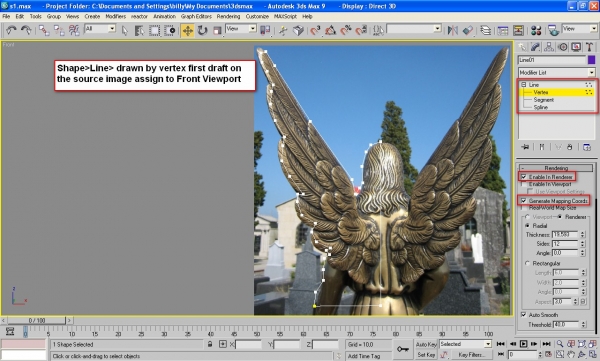Screen dimensions: 600x361
Task: Toggle Enable In Viewport checkbox
Action: pos(523,184)
